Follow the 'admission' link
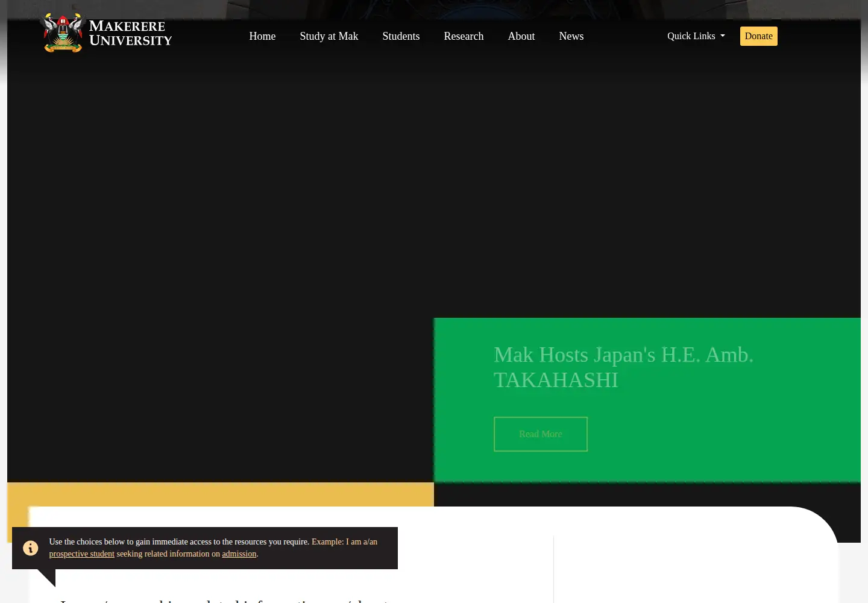Viewport: 868px width, 603px height. tap(239, 554)
